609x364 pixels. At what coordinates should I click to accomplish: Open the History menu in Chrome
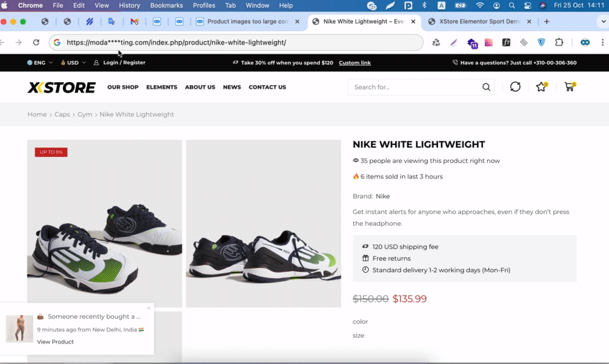(129, 5)
